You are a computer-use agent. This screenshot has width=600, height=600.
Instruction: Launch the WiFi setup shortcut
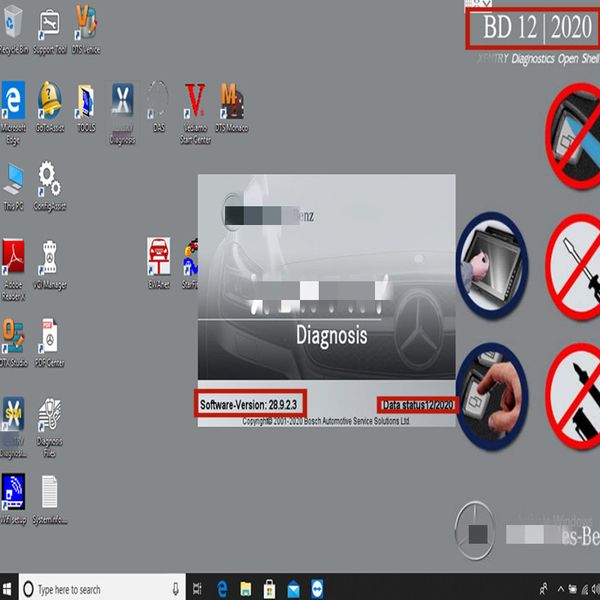13,499
